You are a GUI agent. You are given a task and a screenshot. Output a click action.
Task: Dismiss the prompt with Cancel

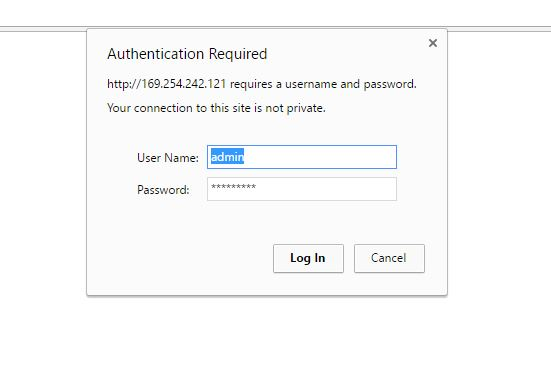pyautogui.click(x=389, y=258)
